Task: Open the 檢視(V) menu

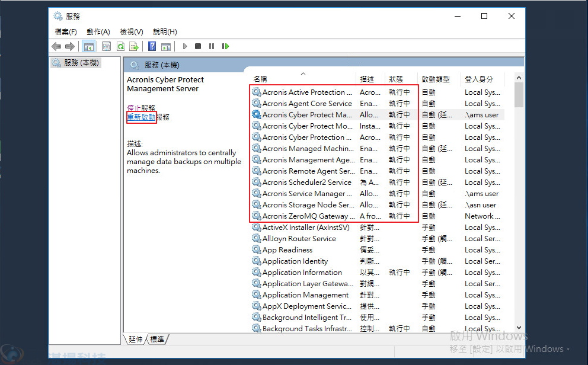Action: 132,32
